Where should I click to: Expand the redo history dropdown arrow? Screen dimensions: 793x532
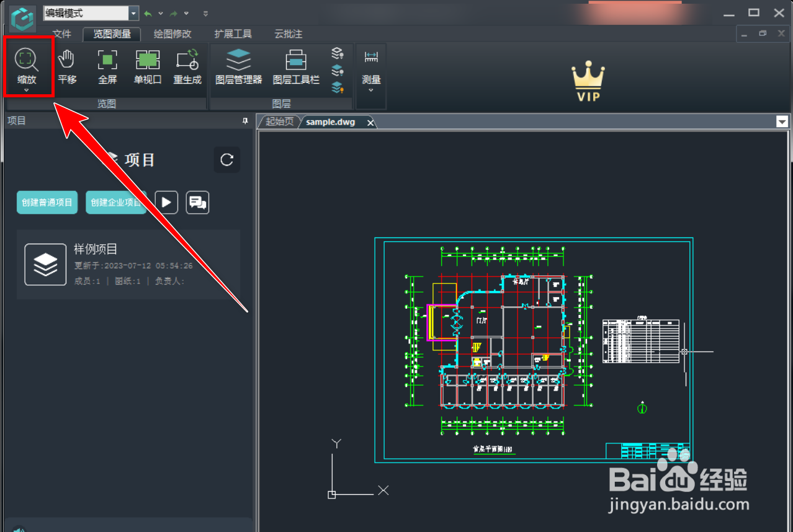pos(186,13)
